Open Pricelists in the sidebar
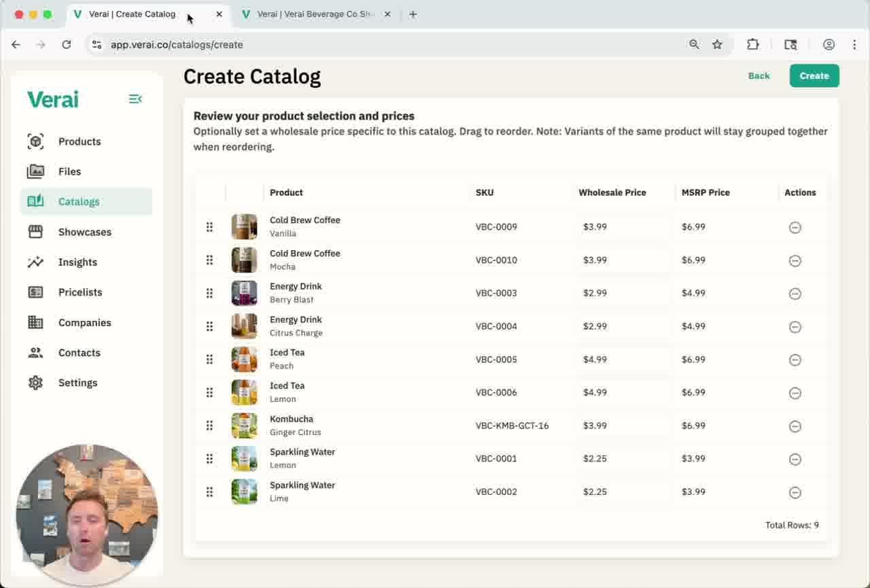This screenshot has width=870, height=588. [86, 292]
